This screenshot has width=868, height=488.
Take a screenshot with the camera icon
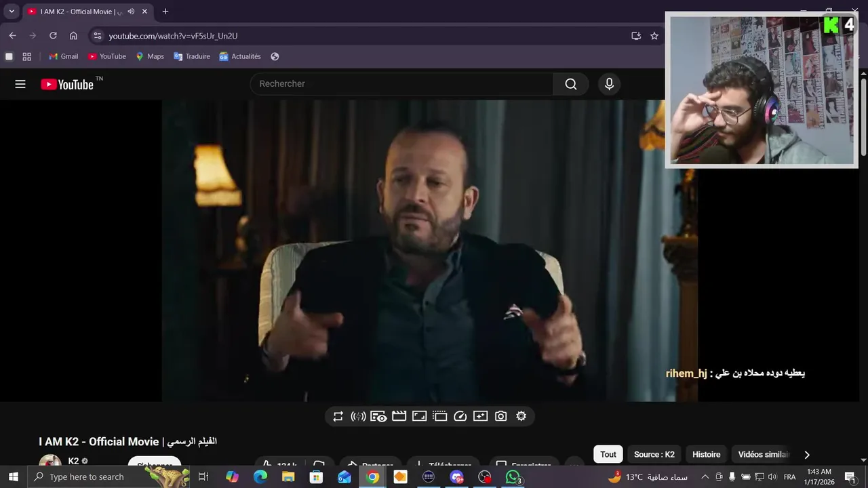pos(500,416)
